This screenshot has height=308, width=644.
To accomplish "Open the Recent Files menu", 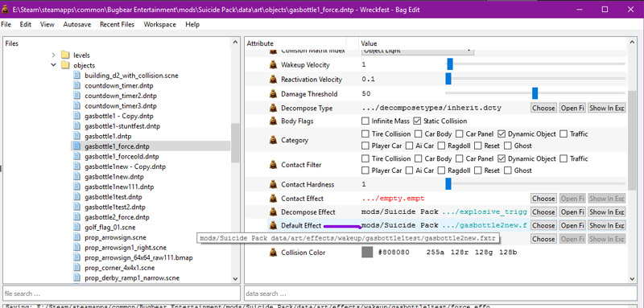I will [x=117, y=24].
